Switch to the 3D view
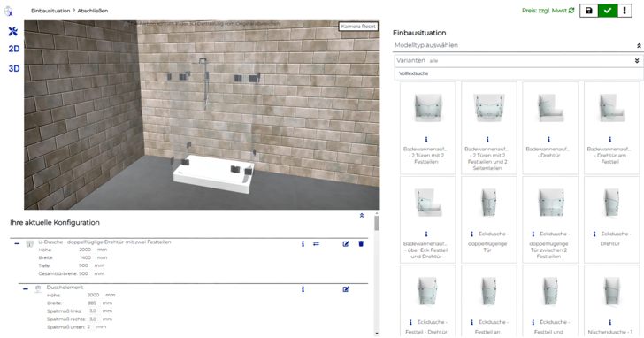 click(x=14, y=69)
